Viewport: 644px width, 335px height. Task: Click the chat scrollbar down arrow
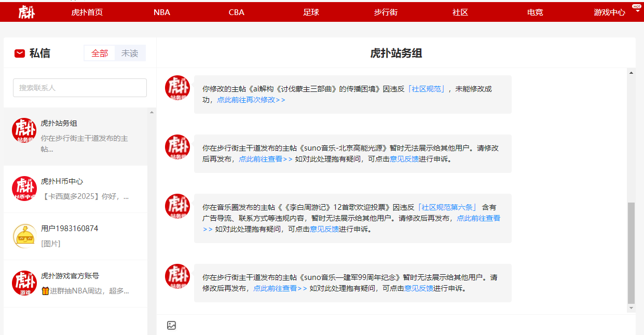coord(631,308)
